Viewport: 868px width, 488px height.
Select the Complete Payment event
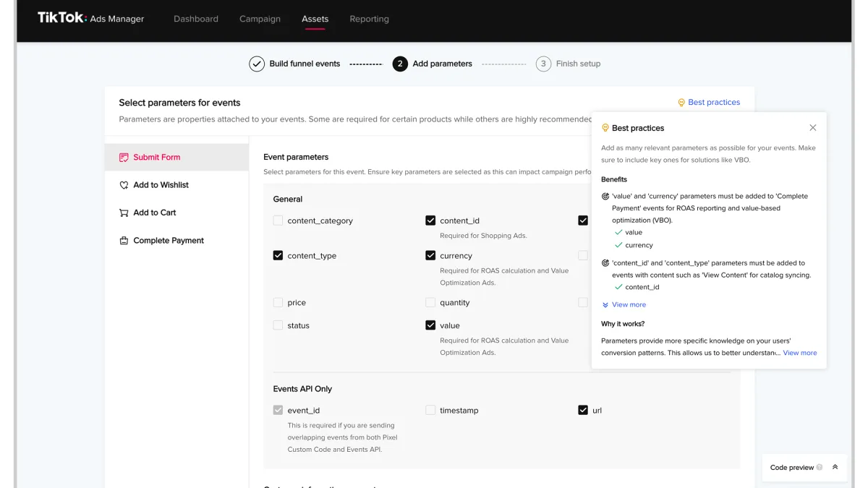(176, 241)
